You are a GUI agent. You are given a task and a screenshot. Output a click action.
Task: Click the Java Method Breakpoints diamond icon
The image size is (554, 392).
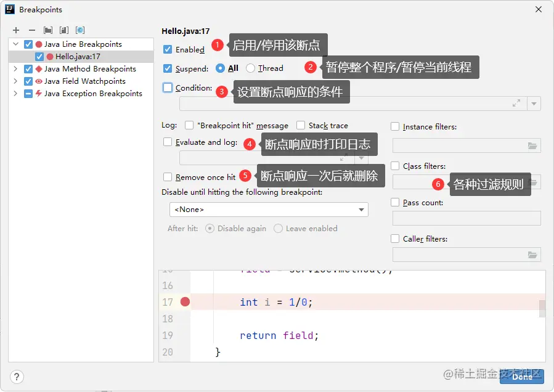[39, 69]
